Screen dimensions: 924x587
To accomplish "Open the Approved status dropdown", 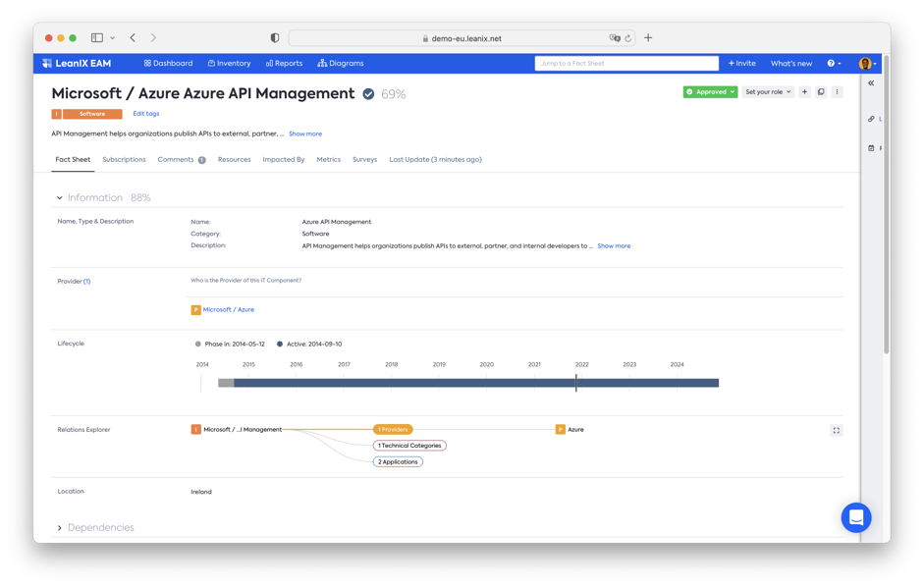I will [709, 91].
